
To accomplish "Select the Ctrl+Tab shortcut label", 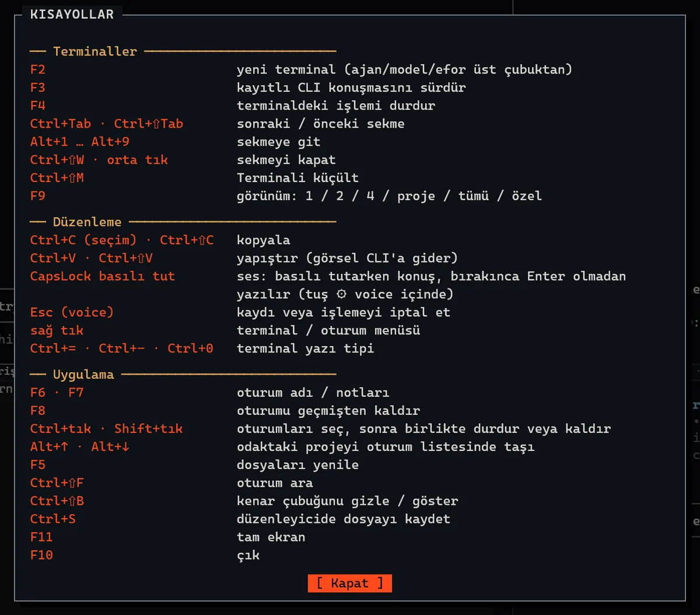I will 61,124.
